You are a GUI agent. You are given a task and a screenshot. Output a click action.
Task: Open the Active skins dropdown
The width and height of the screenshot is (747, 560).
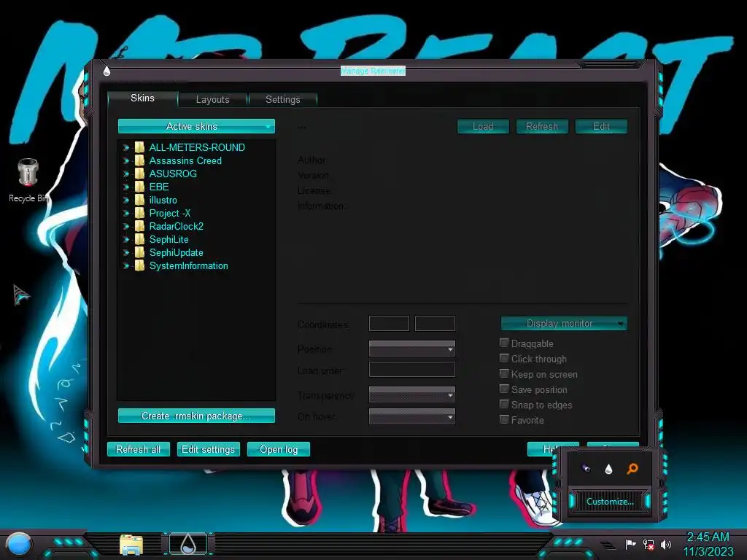196,126
